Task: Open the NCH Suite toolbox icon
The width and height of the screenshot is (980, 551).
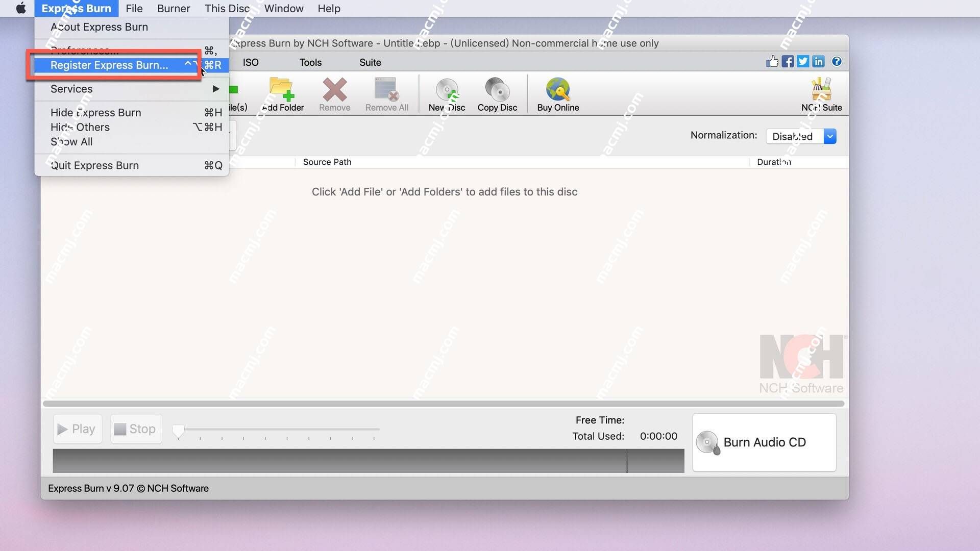Action: tap(821, 95)
